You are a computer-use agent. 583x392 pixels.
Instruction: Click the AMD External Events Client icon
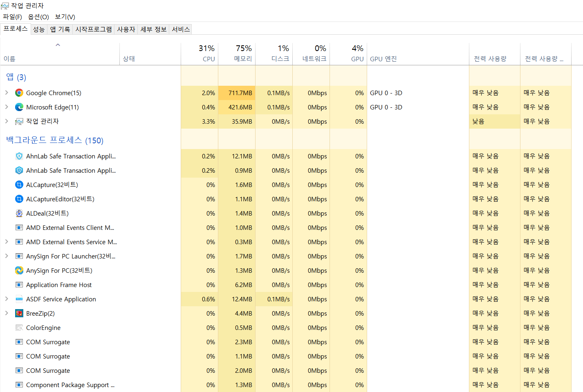click(x=19, y=227)
